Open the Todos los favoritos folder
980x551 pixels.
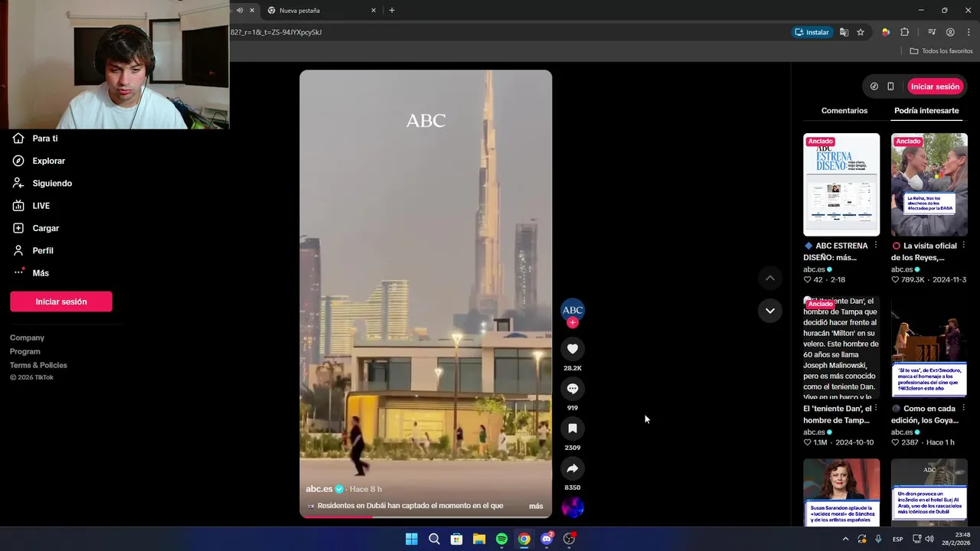941,51
